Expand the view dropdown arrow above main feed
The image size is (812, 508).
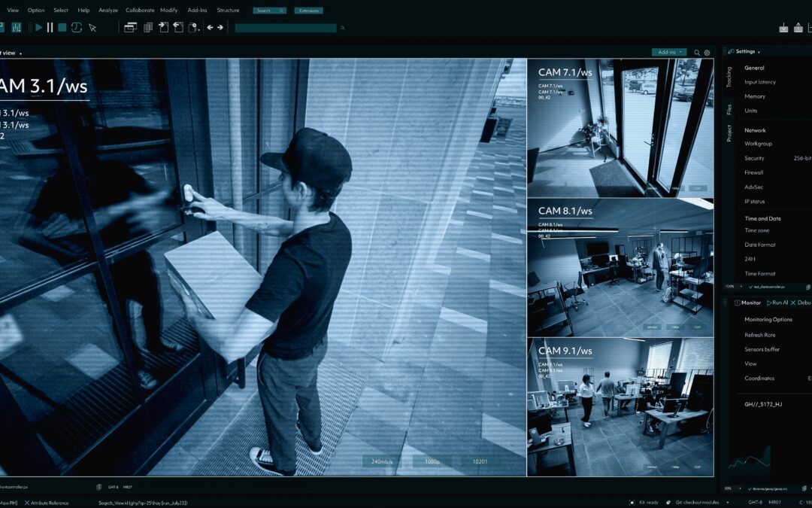[20, 53]
